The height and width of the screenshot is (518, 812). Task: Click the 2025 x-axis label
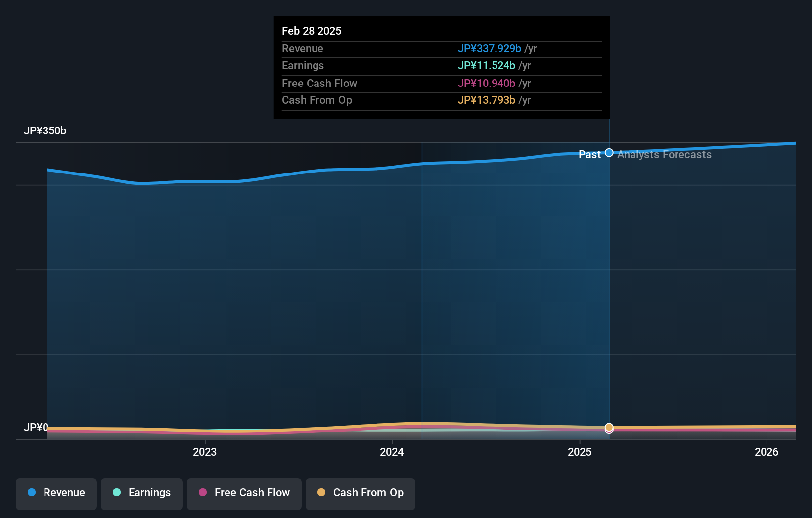580,452
